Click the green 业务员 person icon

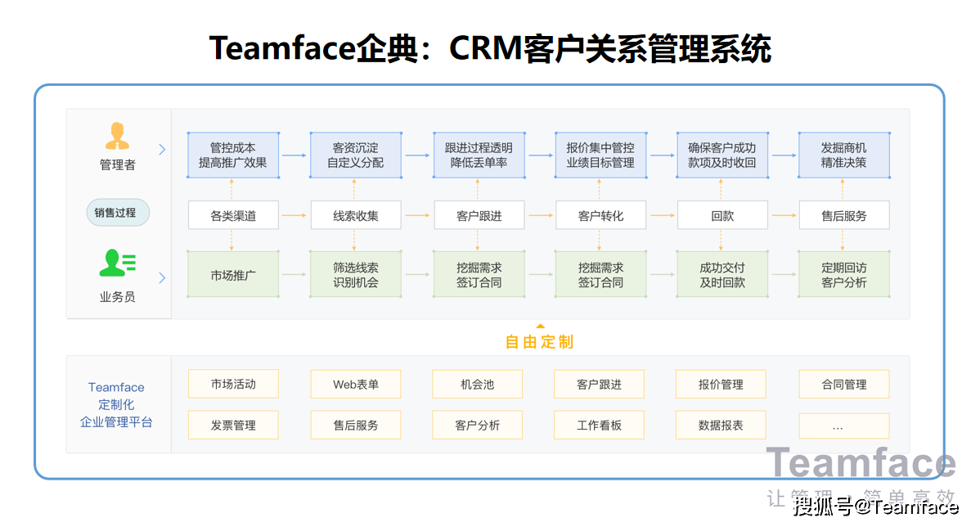(118, 263)
